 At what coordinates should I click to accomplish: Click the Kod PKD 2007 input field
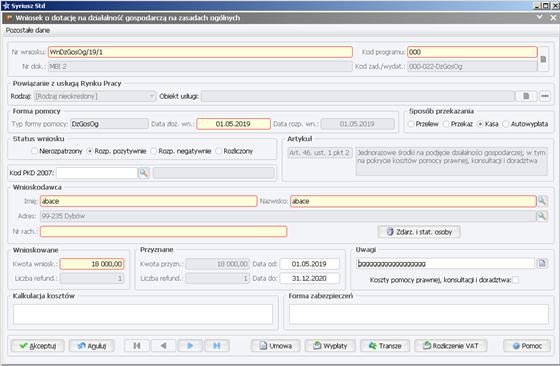tap(97, 173)
